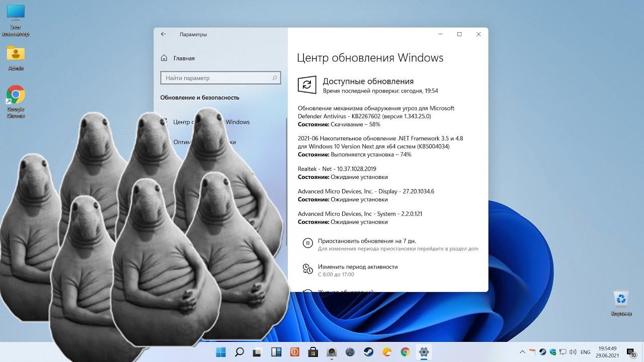The width and height of the screenshot is (644, 362).
Task: Click the Steam icon in the system tray
Action: (543, 352)
